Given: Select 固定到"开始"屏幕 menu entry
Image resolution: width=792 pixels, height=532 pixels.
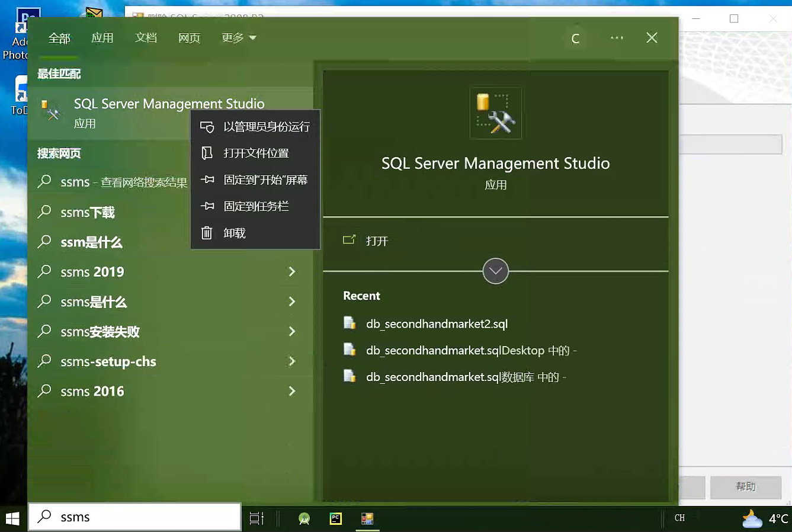Looking at the screenshot, I should point(255,180).
